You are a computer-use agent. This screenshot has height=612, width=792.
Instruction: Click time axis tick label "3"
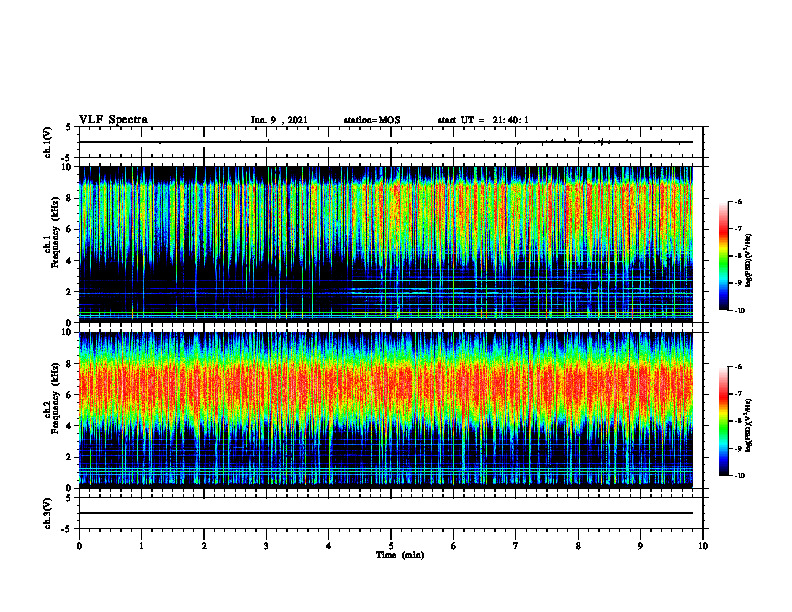tap(266, 546)
